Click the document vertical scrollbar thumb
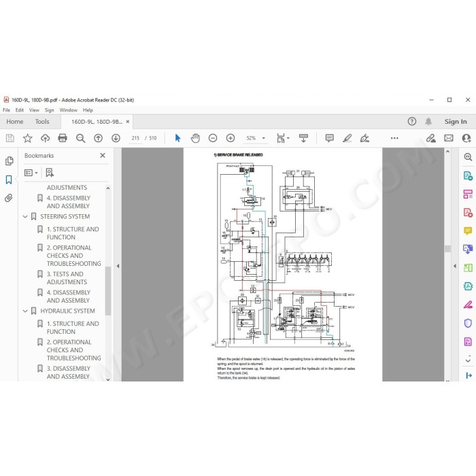 click(447, 249)
